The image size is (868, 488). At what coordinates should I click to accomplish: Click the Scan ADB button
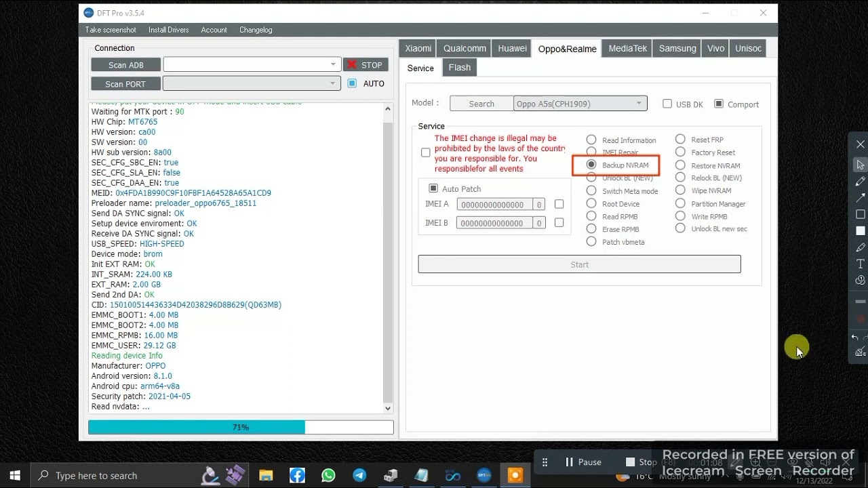126,65
